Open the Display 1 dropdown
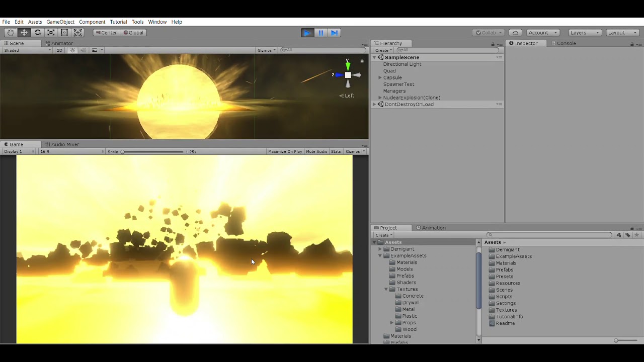 19,151
